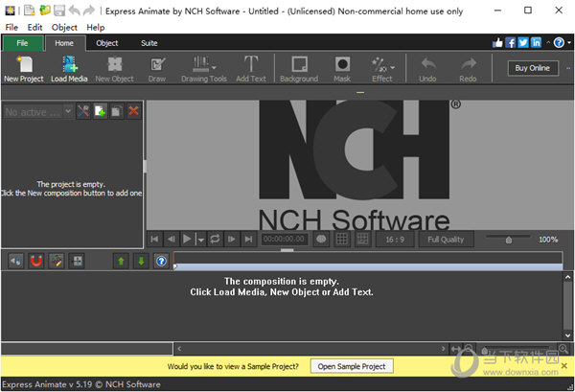Open the Full Quality selector
The image size is (575, 392).
click(446, 240)
